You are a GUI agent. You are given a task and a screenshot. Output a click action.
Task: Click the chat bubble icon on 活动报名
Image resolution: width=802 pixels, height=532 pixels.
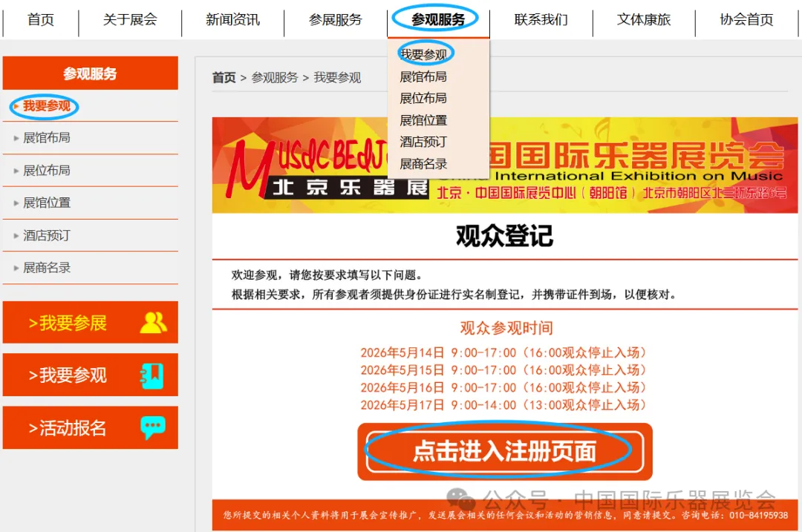pos(153,427)
